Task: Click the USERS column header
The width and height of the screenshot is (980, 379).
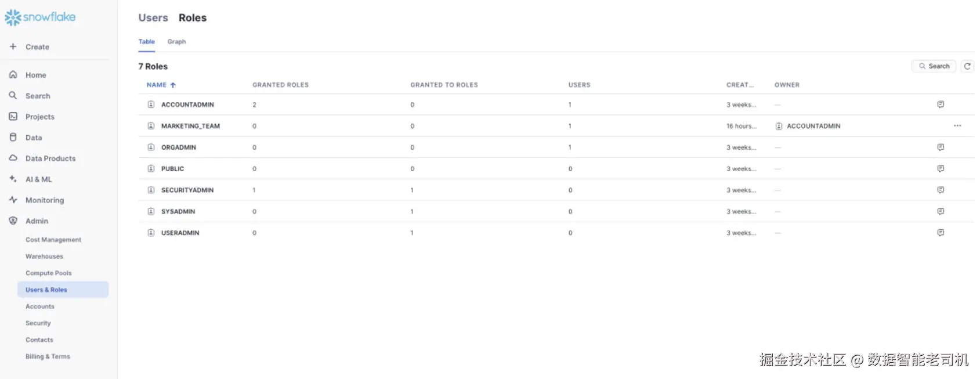Action: pos(579,85)
